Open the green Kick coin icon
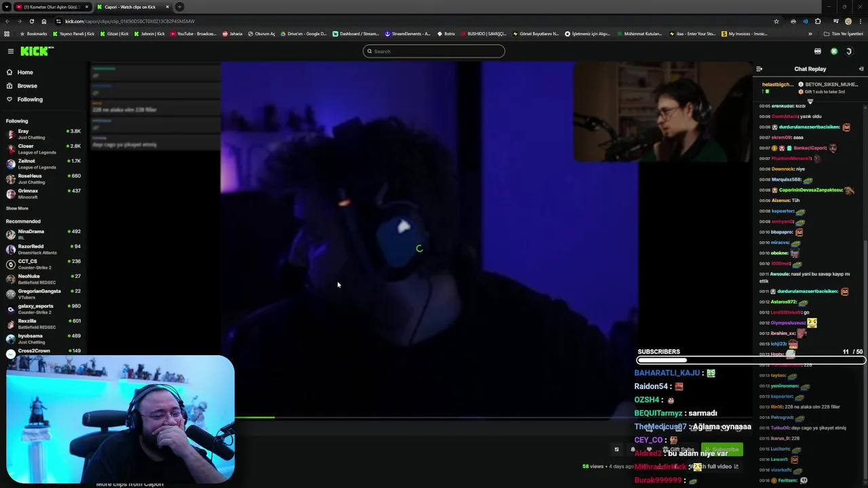Image resolution: width=868 pixels, height=488 pixels. [x=834, y=52]
